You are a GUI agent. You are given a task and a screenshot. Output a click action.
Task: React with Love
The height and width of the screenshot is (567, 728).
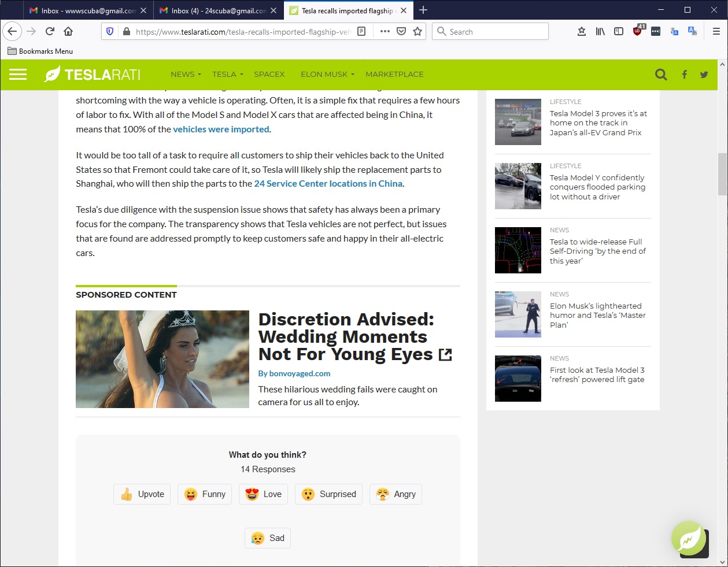coord(263,494)
